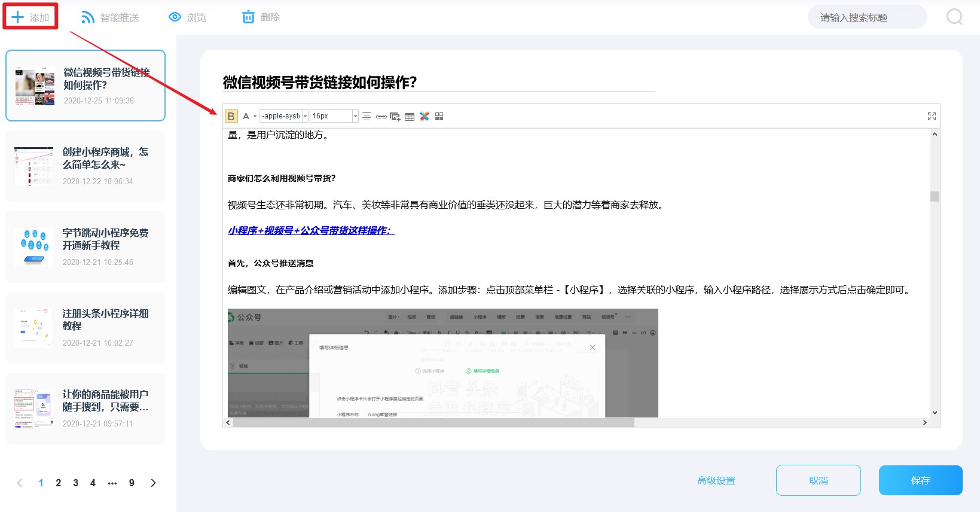Click thumbnail of 字节跳动小程序 article

(x=34, y=247)
